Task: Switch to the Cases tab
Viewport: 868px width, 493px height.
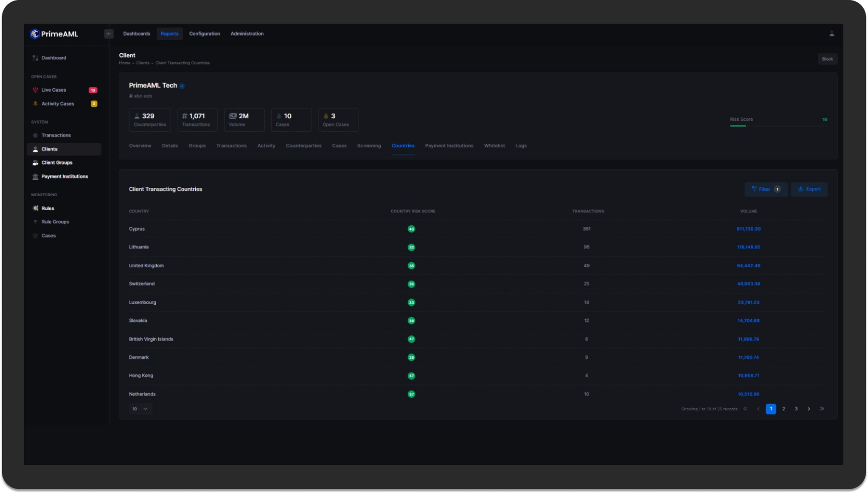Action: pos(339,146)
